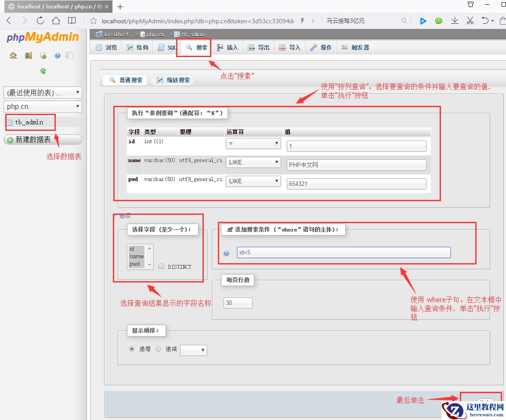Close the localhost phpMyAdmin browser tab

106,7
